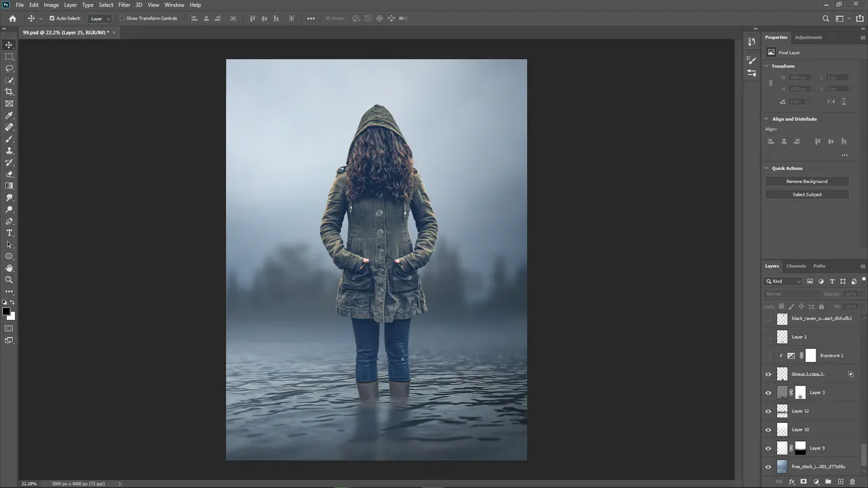This screenshot has width=868, height=488.
Task: Click the Layer 9 mask thumbnail
Action: tap(800, 448)
